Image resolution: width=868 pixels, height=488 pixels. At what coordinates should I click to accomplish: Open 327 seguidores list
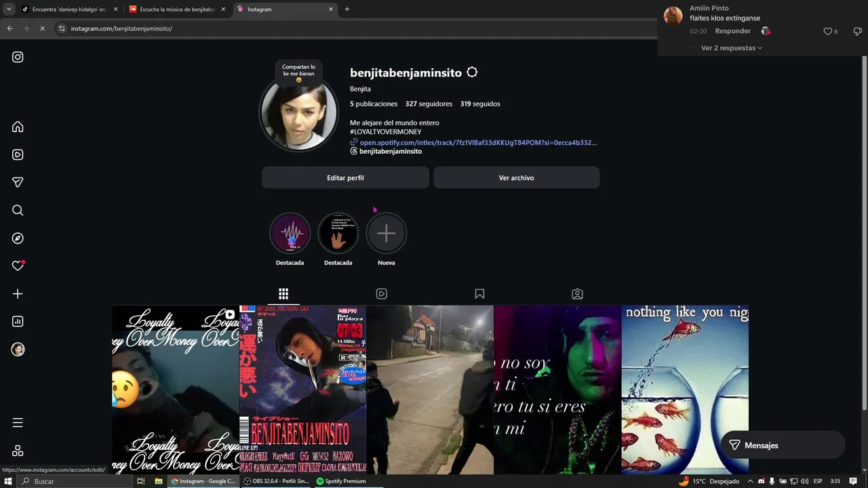coord(429,104)
